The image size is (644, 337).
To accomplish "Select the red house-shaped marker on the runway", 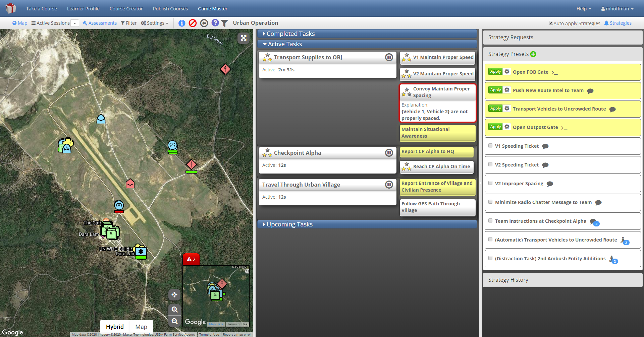I will point(130,183).
